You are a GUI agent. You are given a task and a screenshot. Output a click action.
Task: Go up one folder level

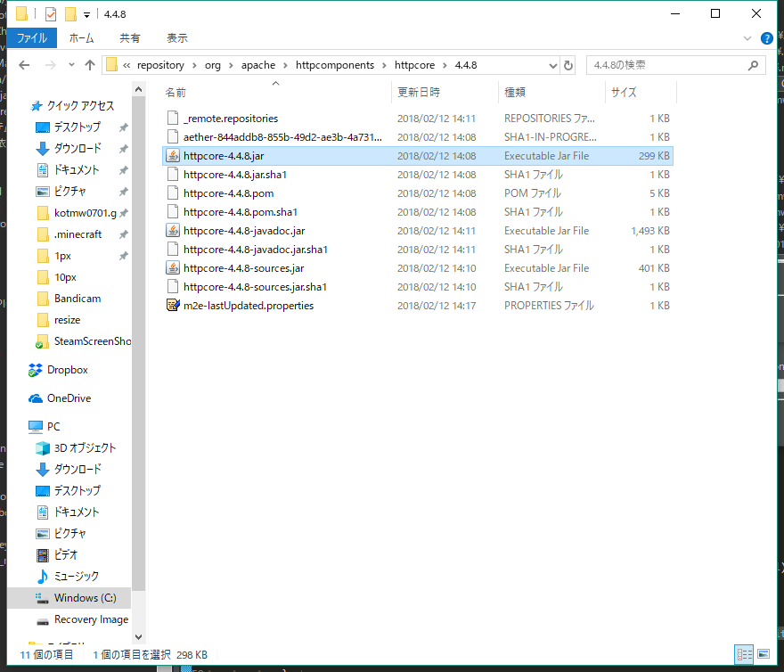click(89, 65)
